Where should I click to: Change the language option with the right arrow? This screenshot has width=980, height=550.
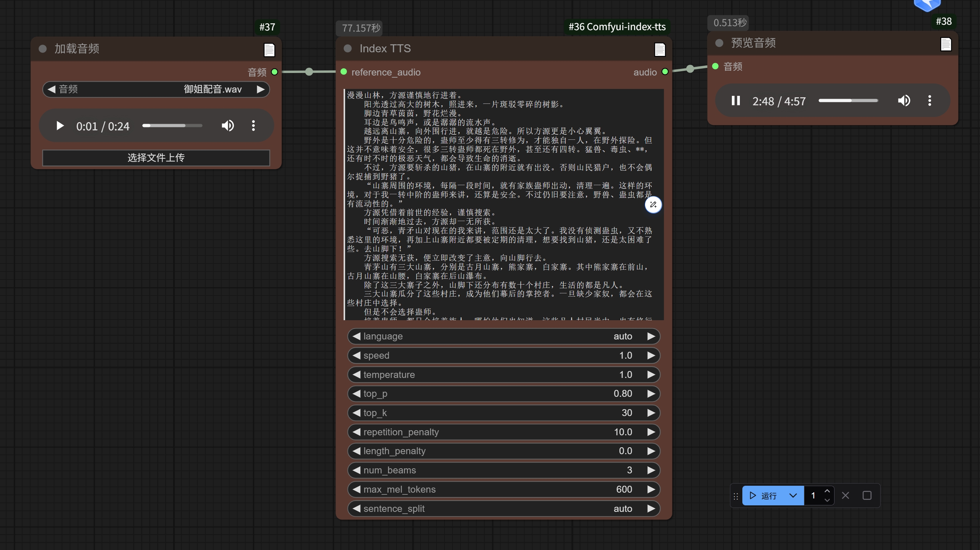[x=651, y=336]
